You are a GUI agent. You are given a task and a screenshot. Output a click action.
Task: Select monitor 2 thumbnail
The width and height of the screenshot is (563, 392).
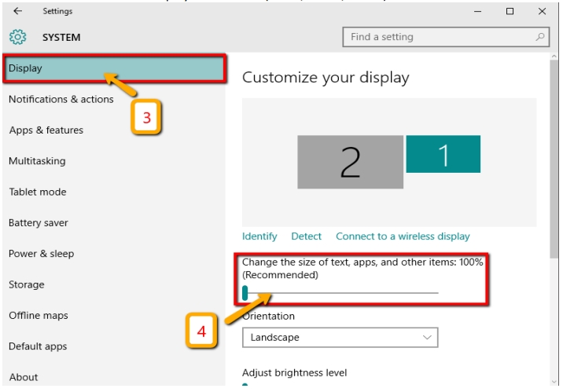pos(350,161)
